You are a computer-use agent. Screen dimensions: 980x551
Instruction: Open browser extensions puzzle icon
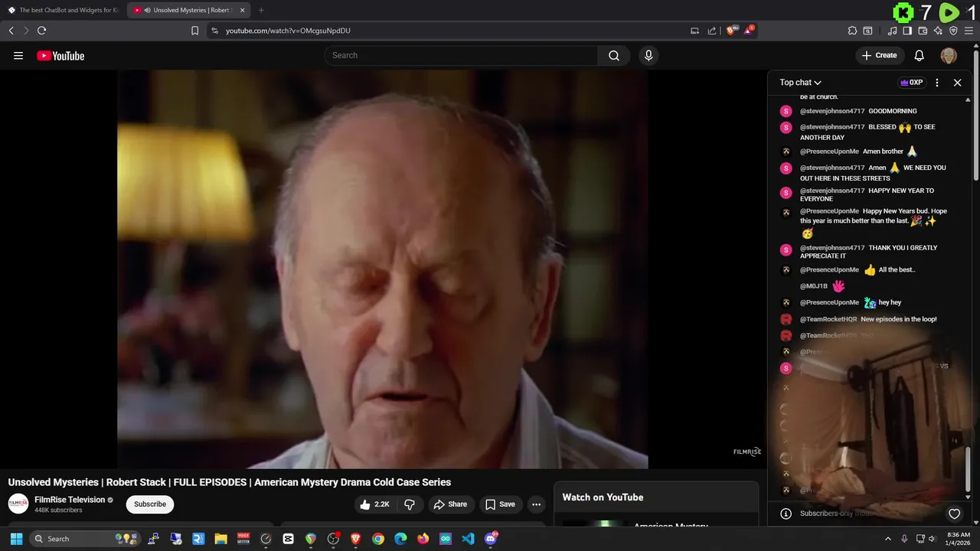click(x=852, y=31)
